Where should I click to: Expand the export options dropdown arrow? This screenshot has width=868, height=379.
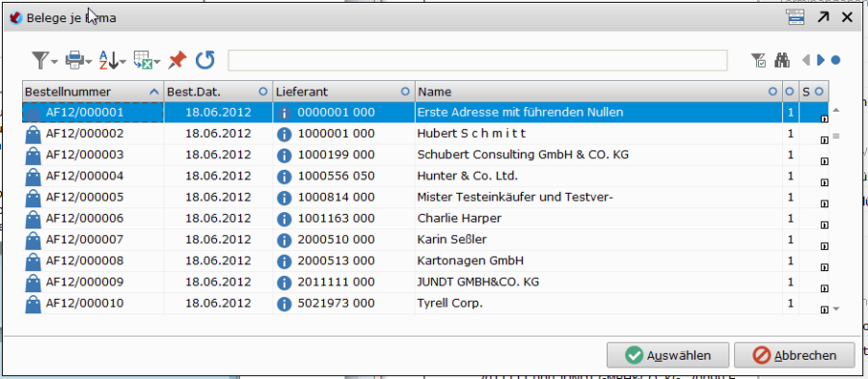tap(157, 62)
